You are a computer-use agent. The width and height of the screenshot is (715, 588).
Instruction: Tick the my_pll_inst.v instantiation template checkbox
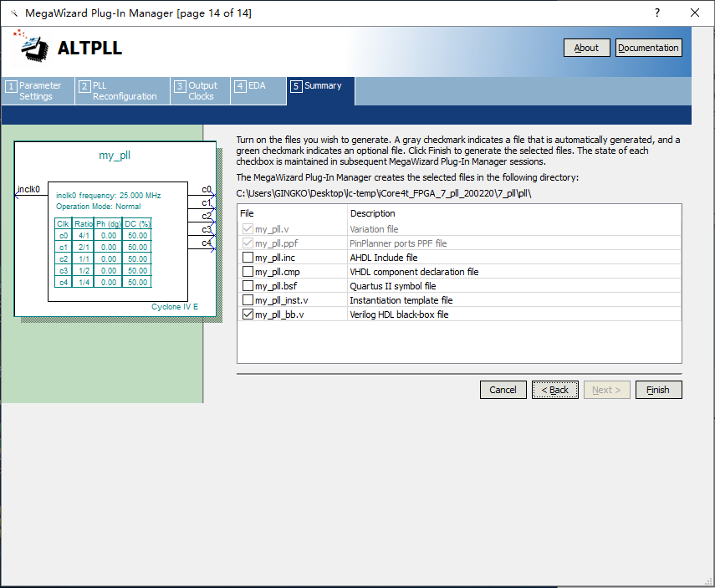coord(248,300)
